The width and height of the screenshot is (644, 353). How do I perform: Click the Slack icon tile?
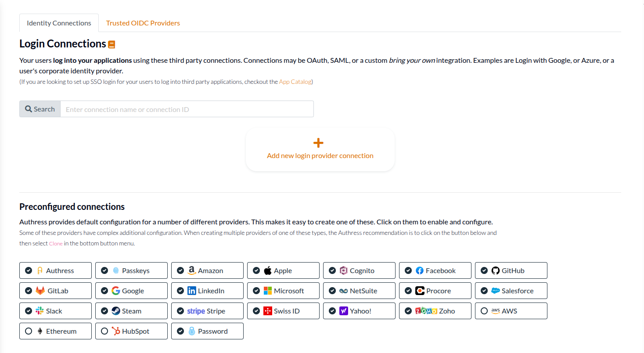(x=40, y=310)
